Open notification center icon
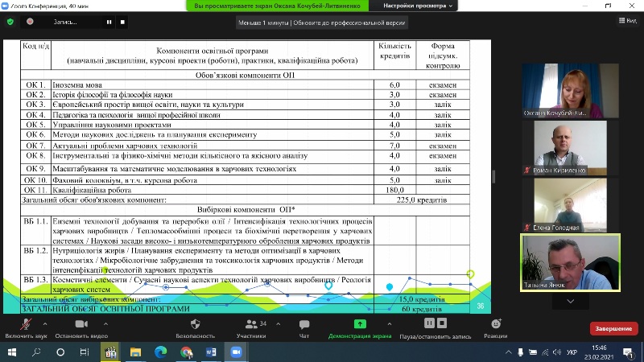 (x=628, y=352)
